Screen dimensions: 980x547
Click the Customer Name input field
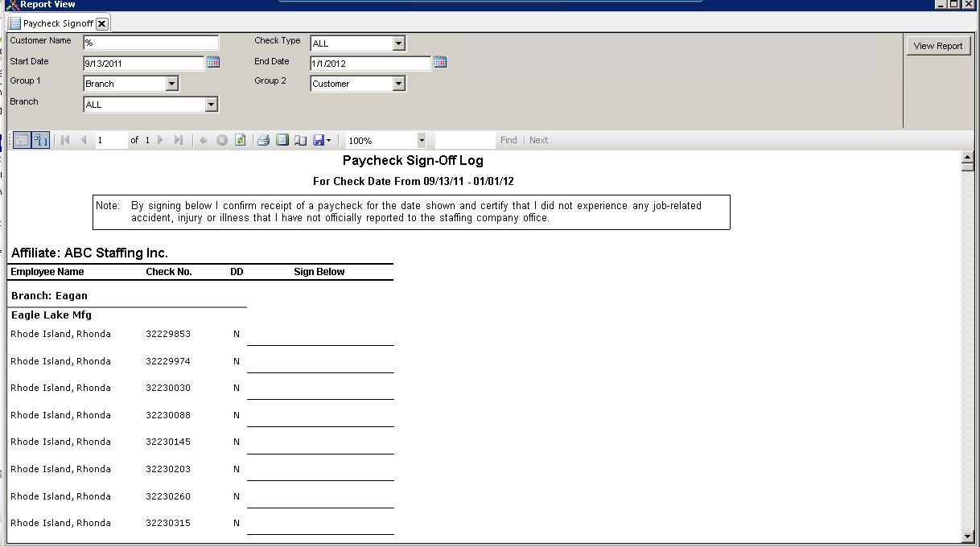tap(151, 43)
